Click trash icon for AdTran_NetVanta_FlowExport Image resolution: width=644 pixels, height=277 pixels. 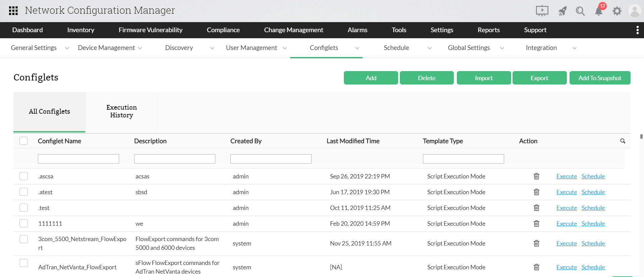click(x=537, y=267)
